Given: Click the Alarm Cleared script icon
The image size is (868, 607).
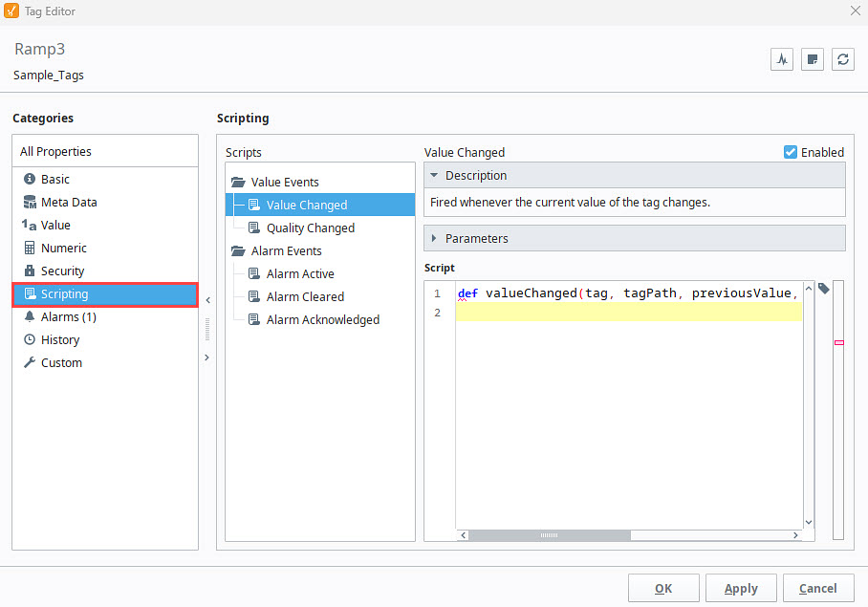Looking at the screenshot, I should (254, 296).
